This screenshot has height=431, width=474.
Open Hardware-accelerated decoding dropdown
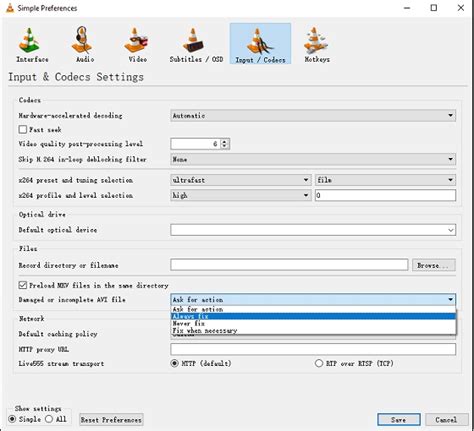(x=313, y=116)
